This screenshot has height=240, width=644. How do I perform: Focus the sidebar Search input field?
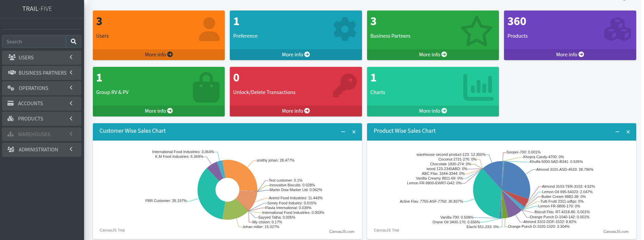(x=34, y=41)
